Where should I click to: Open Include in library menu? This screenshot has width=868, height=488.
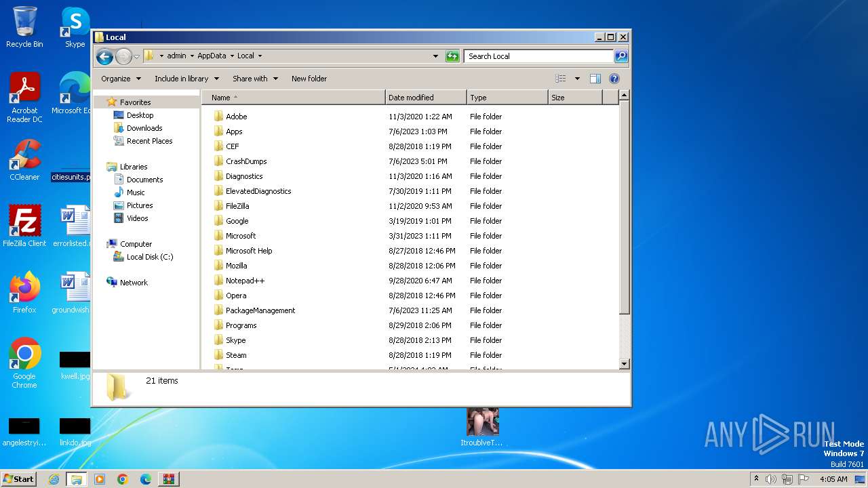click(186, 79)
